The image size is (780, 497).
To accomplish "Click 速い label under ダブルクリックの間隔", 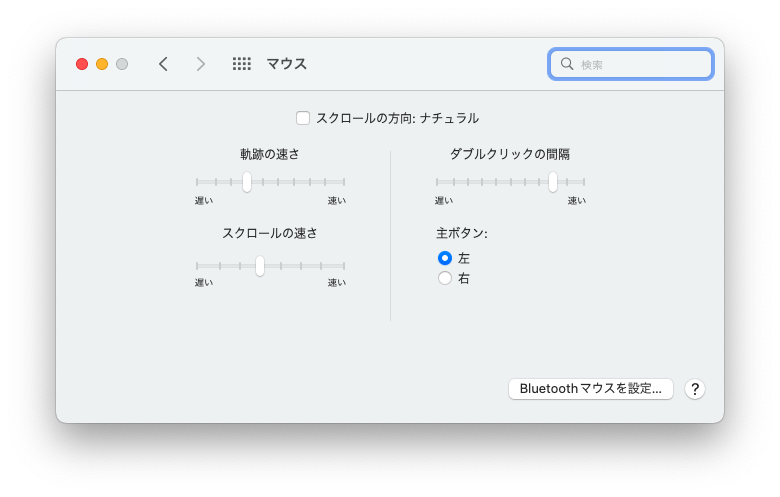I will click(x=577, y=200).
